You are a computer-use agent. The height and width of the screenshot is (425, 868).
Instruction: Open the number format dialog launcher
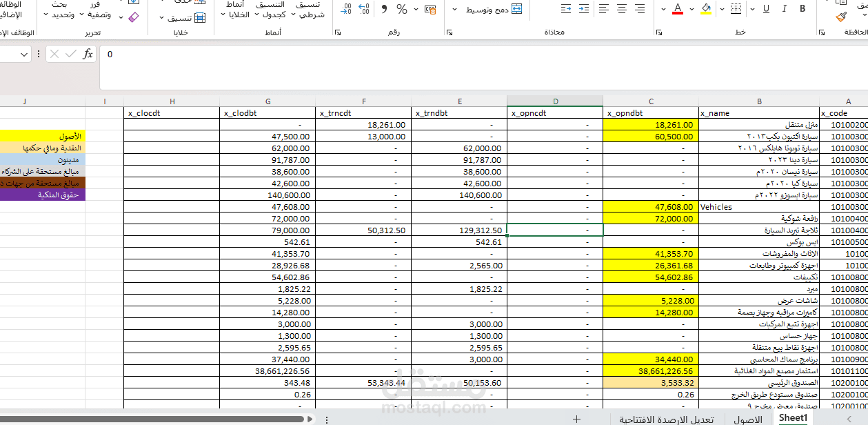338,32
